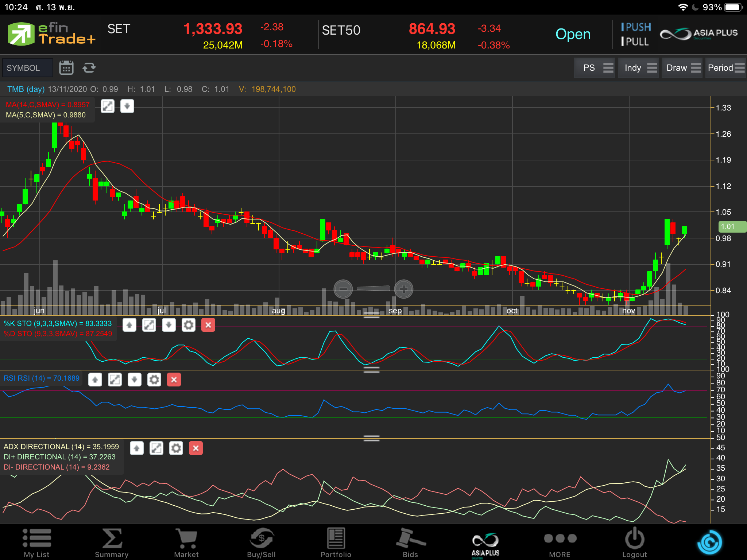Toggle PULL streaming mode

coord(635,42)
